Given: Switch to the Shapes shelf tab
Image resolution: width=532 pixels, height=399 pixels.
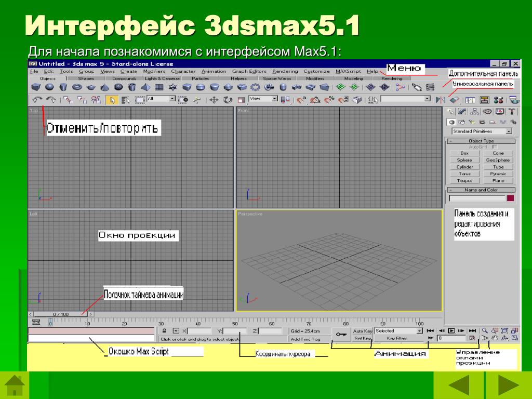Looking at the screenshot, I should 86,78.
